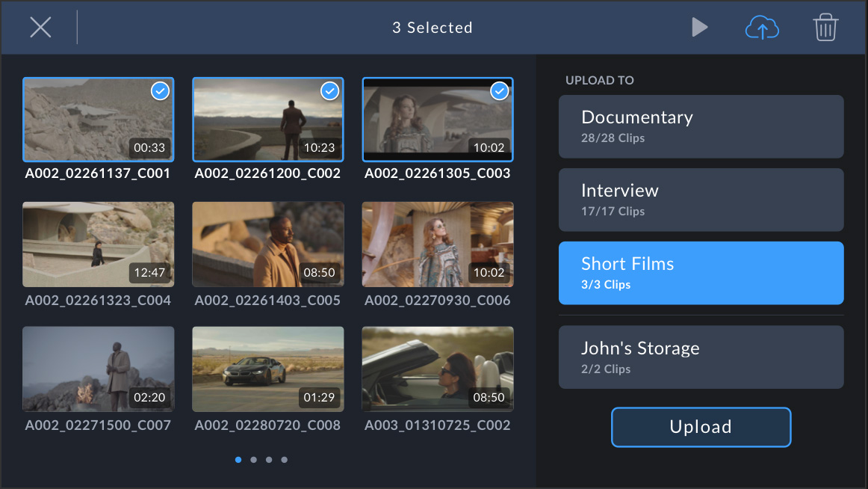This screenshot has width=868, height=489.
Task: Select clip thumbnail A002_02261323_C004
Action: [x=98, y=244]
